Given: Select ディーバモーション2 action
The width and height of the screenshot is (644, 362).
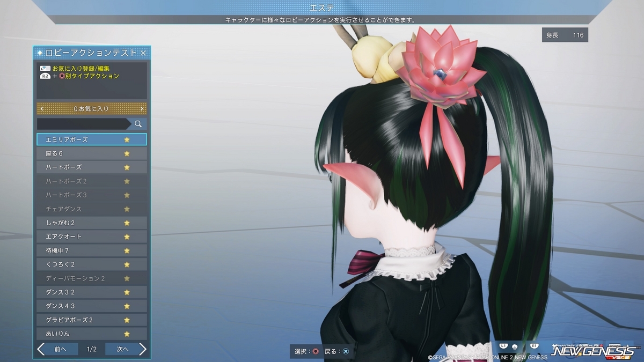Looking at the screenshot, I should [x=92, y=278].
